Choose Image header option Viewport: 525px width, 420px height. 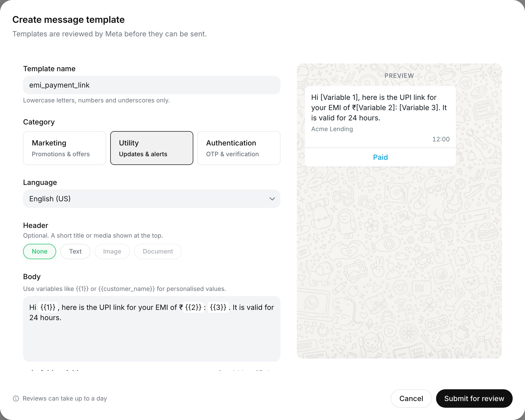pyautogui.click(x=112, y=251)
